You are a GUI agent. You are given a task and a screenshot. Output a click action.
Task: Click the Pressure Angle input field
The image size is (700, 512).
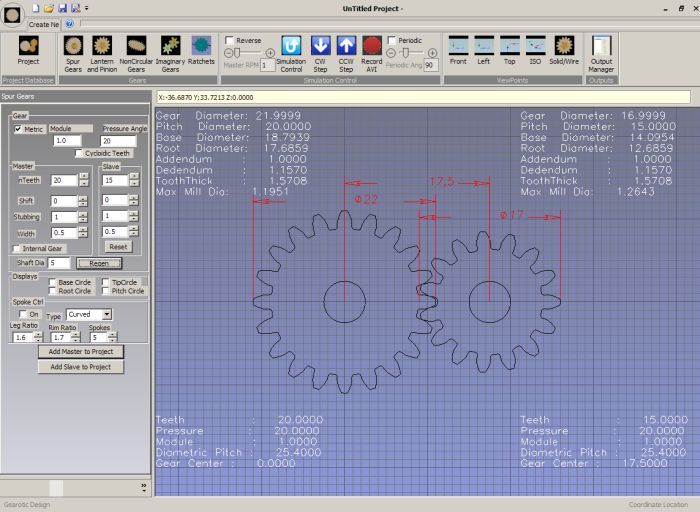click(118, 141)
